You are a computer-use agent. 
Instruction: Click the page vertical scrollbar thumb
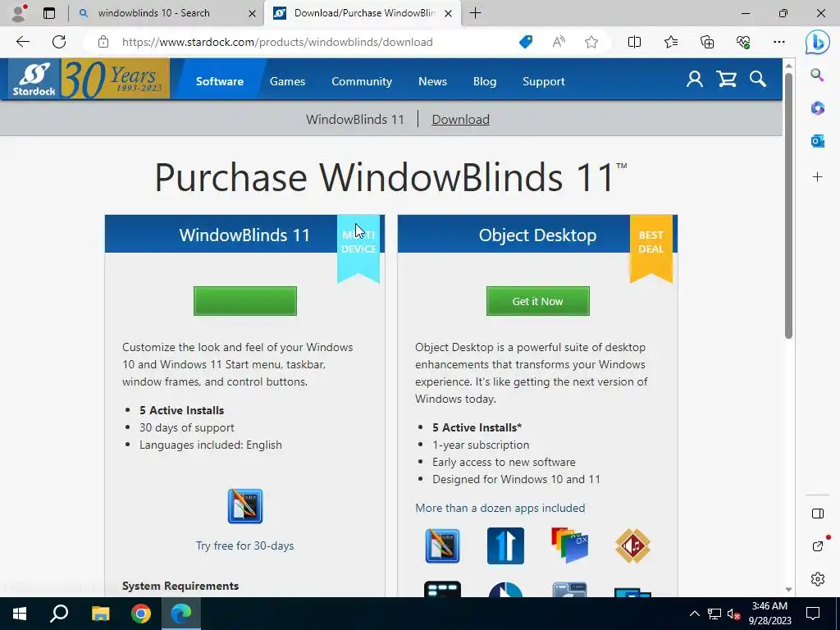pyautogui.click(x=788, y=205)
